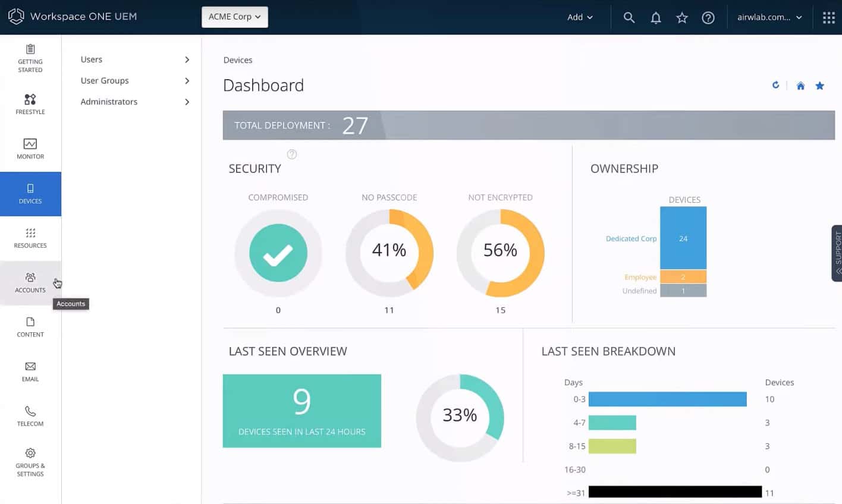This screenshot has height=504, width=842.
Task: Click the 33% last seen donut chart
Action: point(460,417)
